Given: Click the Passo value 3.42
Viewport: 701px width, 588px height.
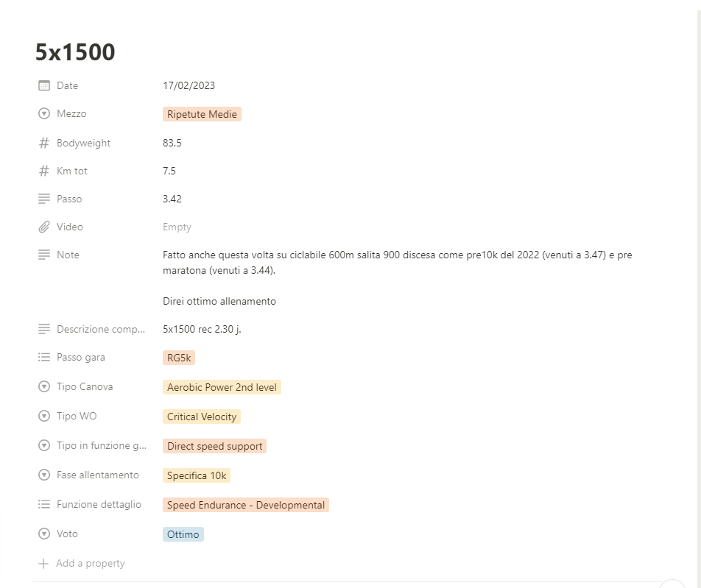Looking at the screenshot, I should click(x=172, y=199).
